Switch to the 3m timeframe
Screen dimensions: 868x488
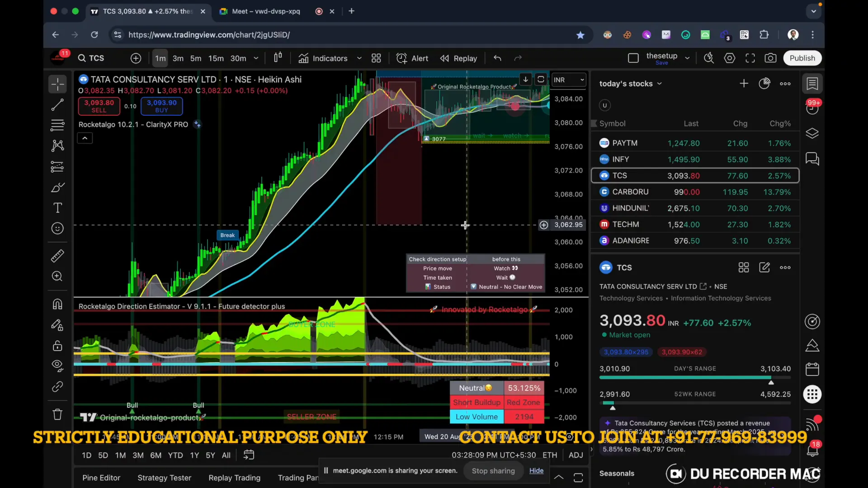click(178, 58)
